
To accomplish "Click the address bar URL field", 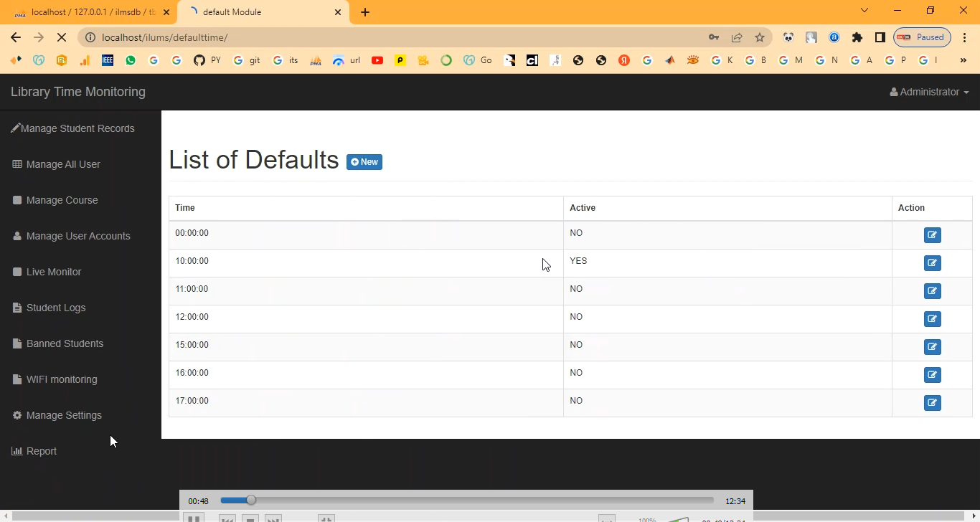I will tap(395, 37).
